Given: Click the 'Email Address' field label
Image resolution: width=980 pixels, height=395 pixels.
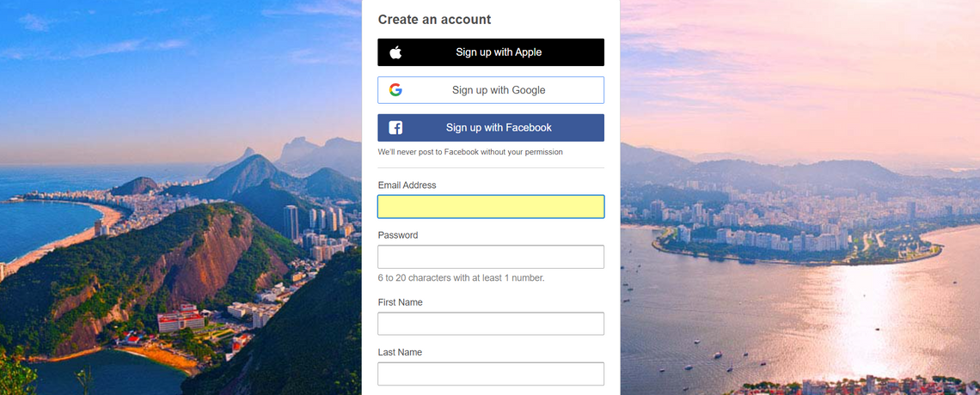Looking at the screenshot, I should (x=407, y=185).
